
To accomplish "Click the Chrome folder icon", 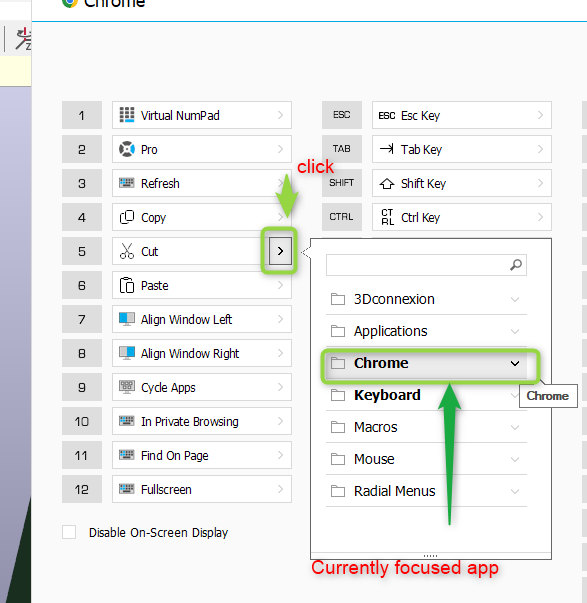I will [338, 363].
